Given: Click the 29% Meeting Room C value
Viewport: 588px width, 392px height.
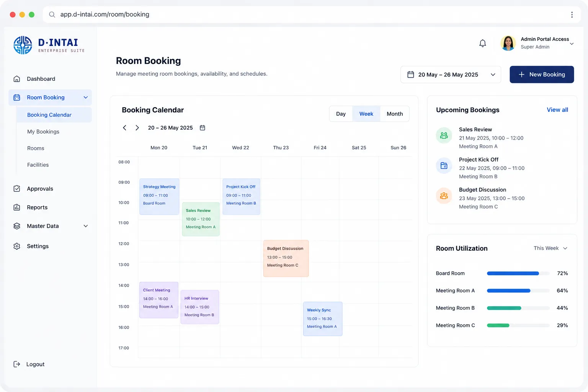Looking at the screenshot, I should 562,325.
